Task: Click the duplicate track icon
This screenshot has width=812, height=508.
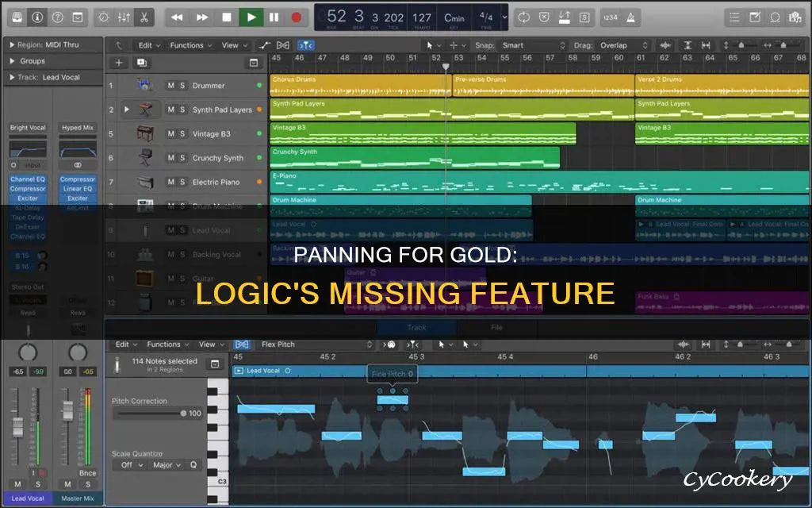Action: click(x=141, y=63)
